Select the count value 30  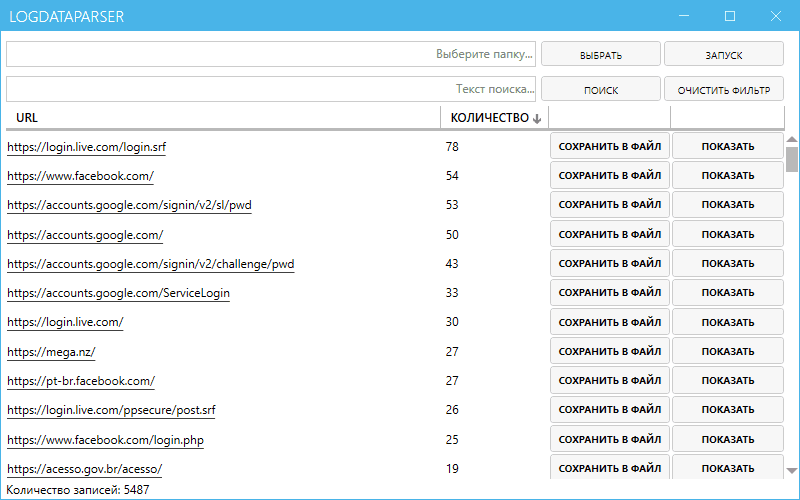452,322
